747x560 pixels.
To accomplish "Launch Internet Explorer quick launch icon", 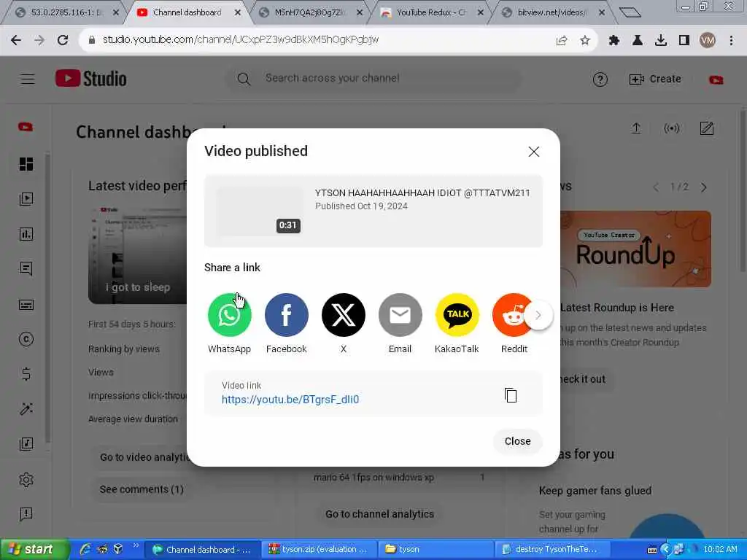I will 85,550.
